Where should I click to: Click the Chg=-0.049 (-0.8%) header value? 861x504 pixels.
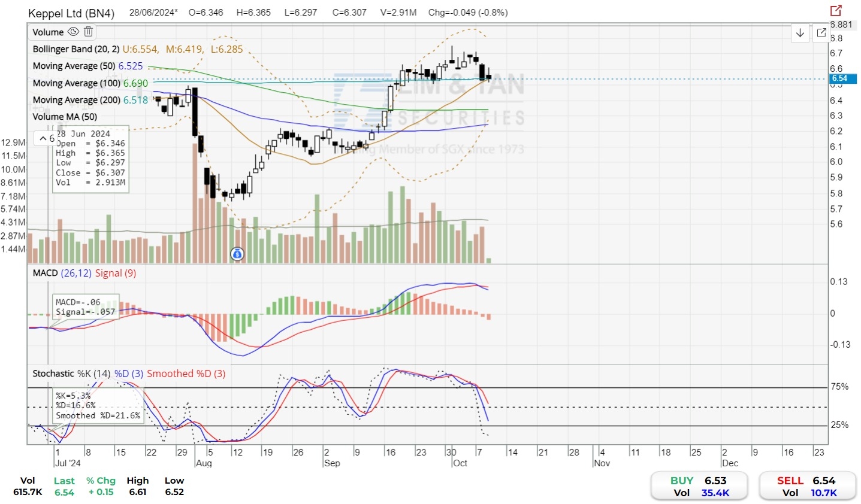point(468,13)
